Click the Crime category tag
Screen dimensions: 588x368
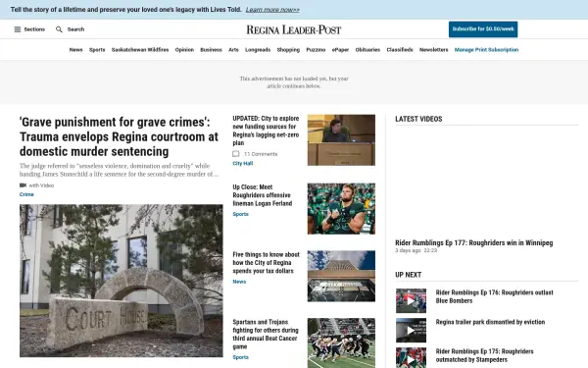(26, 194)
